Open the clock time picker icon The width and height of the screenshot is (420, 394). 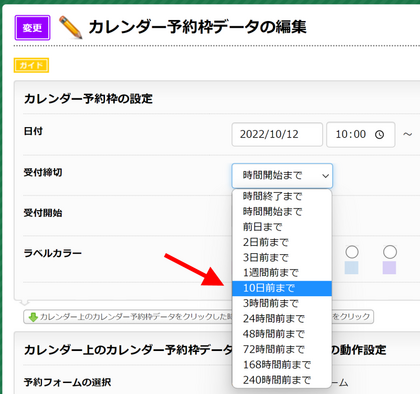(x=379, y=134)
